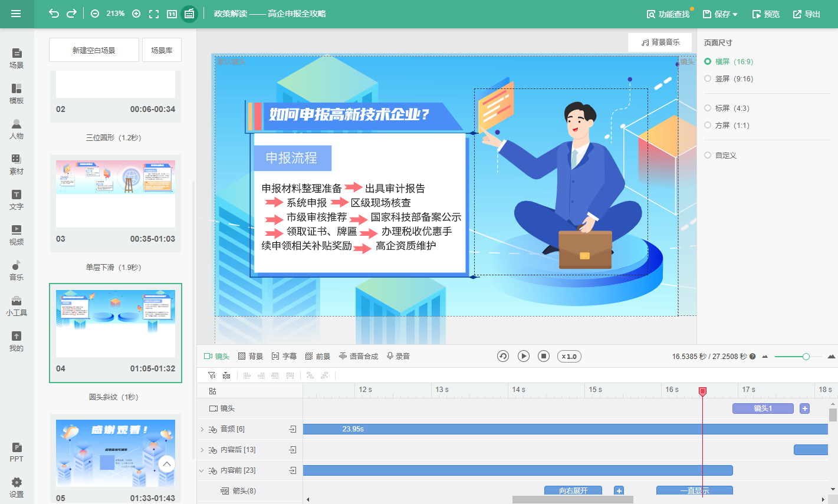Open 人物 characters in the sidebar
Viewport: 838px width, 504px height.
click(17, 129)
